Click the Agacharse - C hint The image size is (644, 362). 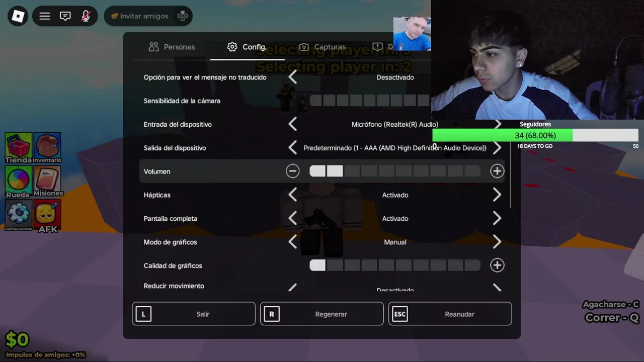click(611, 304)
